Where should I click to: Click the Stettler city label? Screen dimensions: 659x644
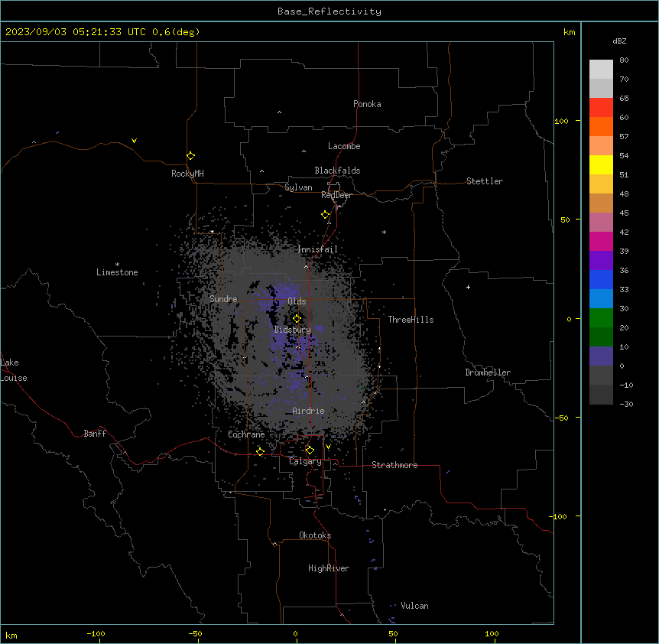[485, 181]
